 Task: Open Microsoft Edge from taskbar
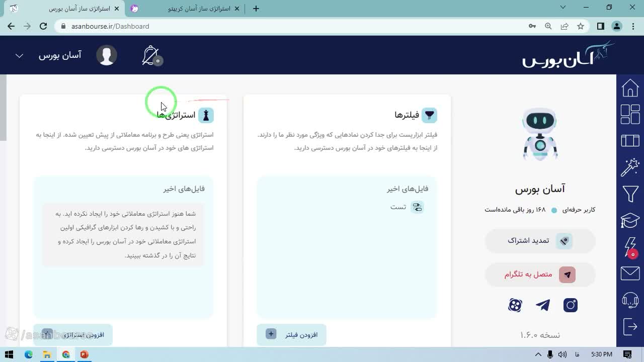[x=29, y=354]
